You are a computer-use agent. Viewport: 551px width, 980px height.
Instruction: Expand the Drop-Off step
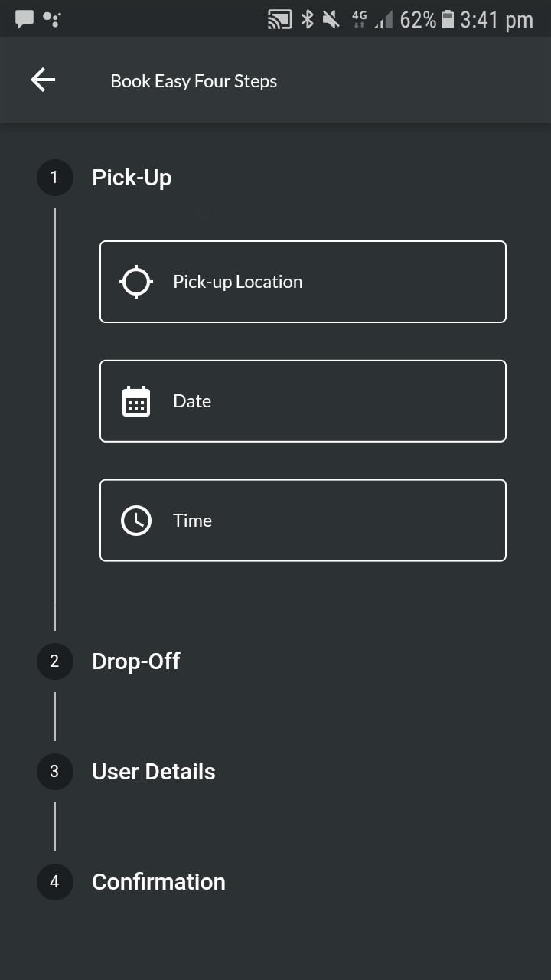point(135,661)
